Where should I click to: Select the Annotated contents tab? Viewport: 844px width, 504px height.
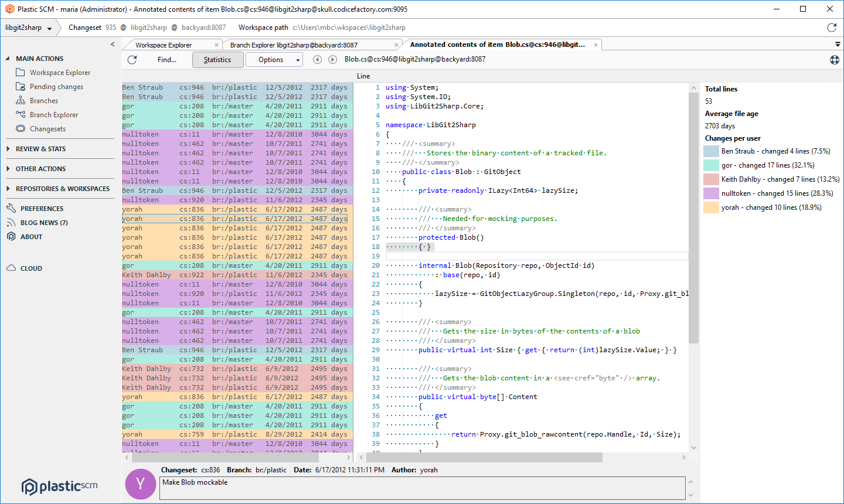498,45
